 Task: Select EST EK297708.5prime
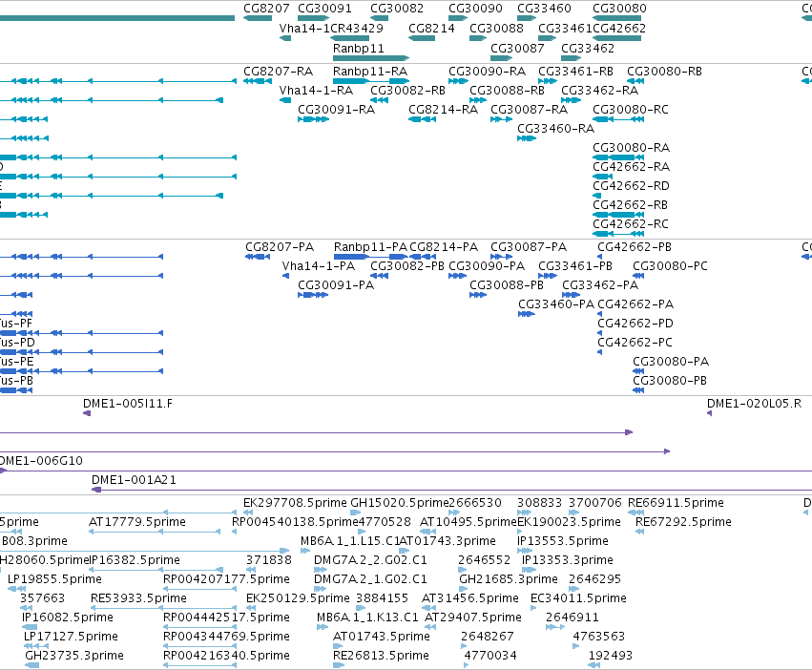pos(248,513)
